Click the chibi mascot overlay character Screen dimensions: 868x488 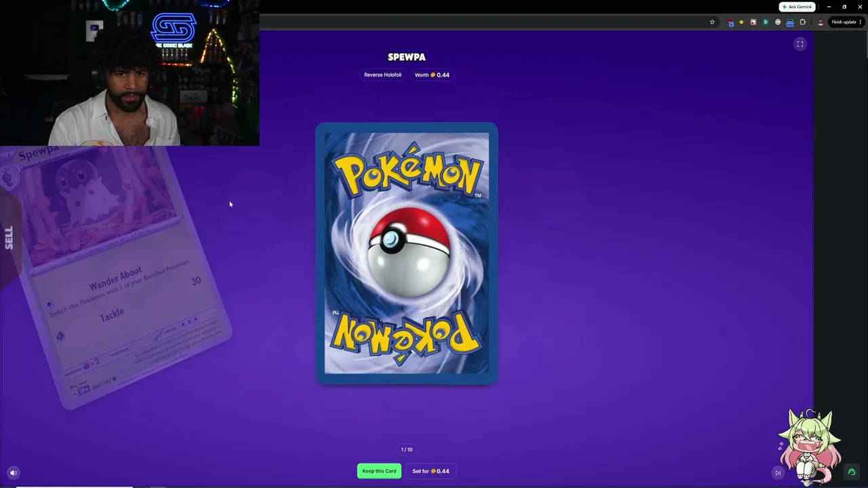click(810, 446)
